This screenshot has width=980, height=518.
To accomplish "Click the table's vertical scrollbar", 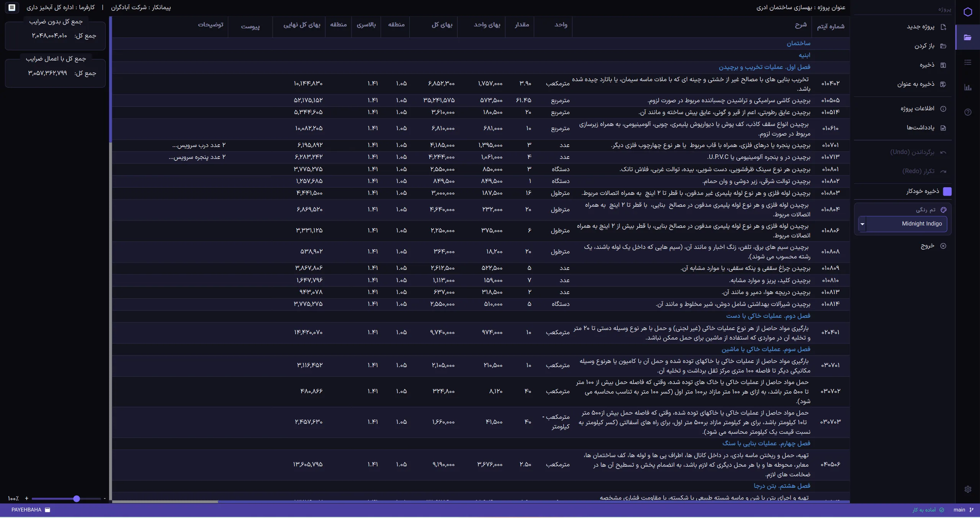I will (x=110, y=79).
